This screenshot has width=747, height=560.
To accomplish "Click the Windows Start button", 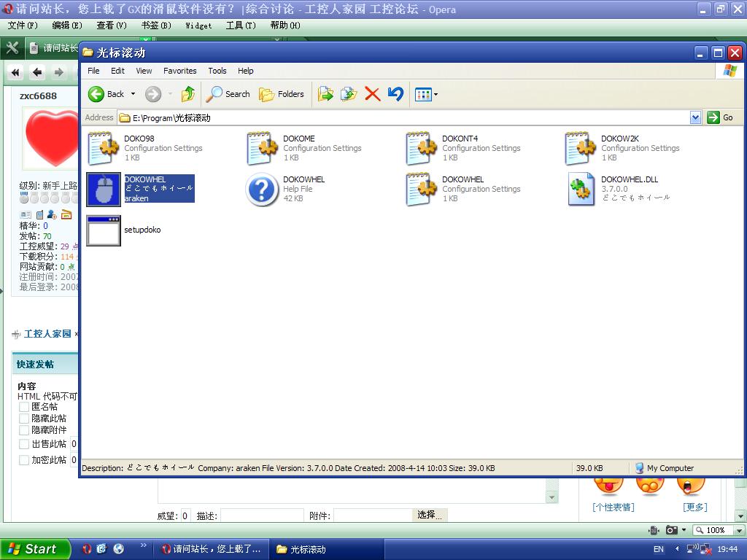I will tap(34, 549).
